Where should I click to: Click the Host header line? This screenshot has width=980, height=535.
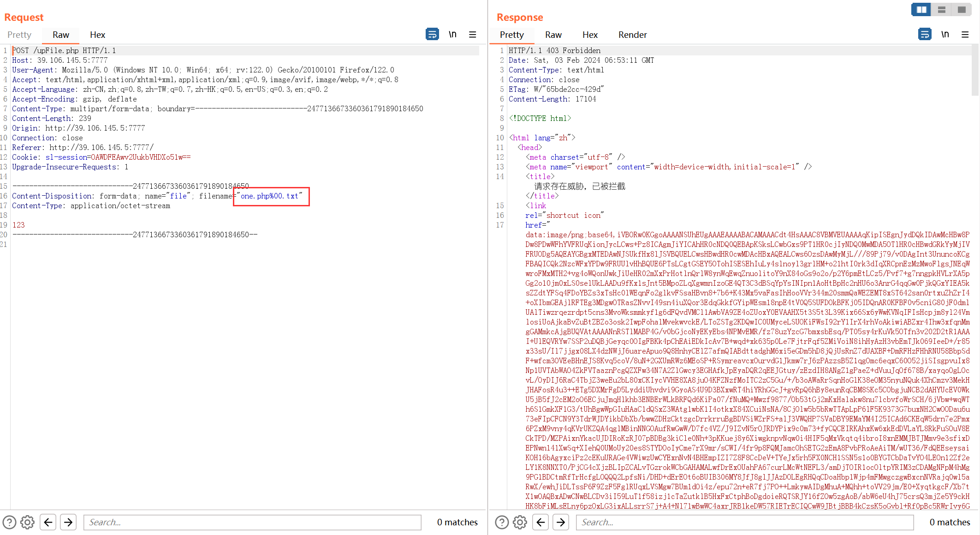tap(60, 60)
